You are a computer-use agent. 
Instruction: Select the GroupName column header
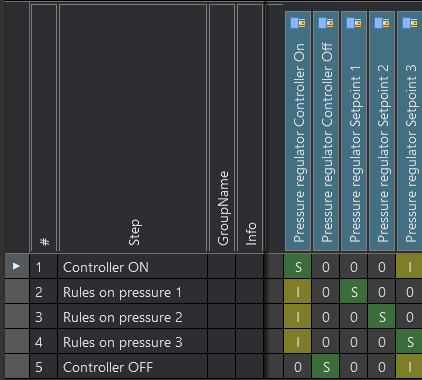pos(222,128)
